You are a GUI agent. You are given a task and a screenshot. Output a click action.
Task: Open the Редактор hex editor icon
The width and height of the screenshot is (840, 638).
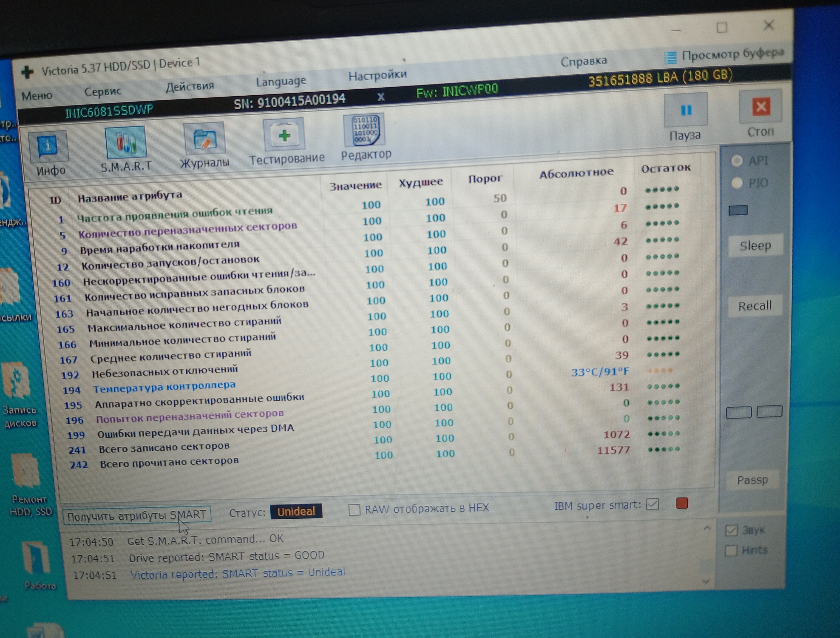click(x=365, y=130)
